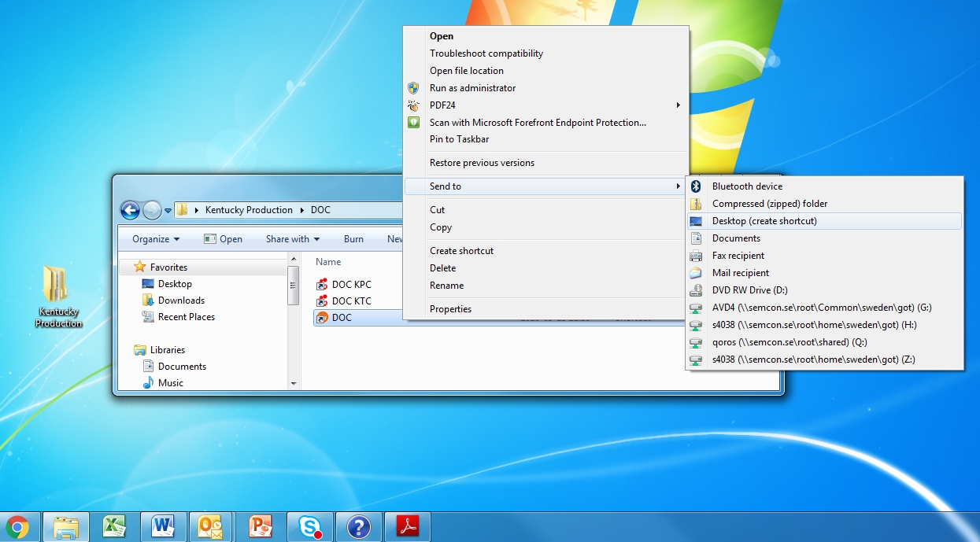The image size is (980, 542).
Task: Open the Word taskbar icon
Action: (x=164, y=526)
